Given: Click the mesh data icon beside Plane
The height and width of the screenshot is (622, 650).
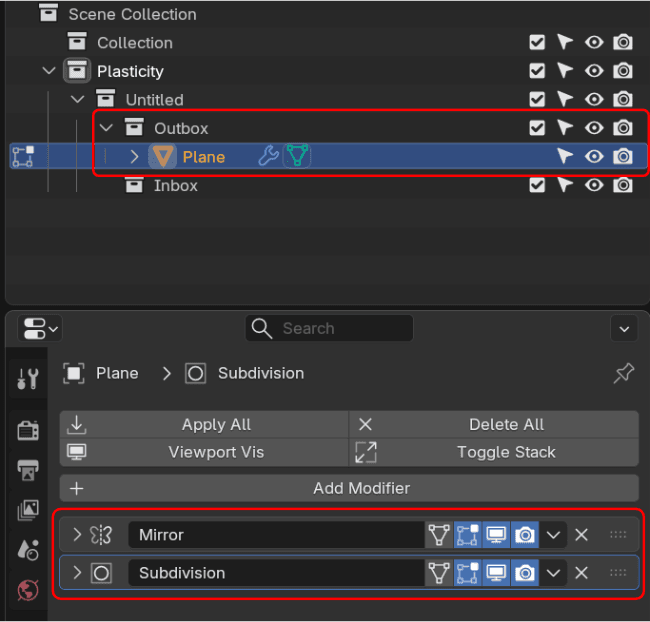Looking at the screenshot, I should [x=297, y=156].
